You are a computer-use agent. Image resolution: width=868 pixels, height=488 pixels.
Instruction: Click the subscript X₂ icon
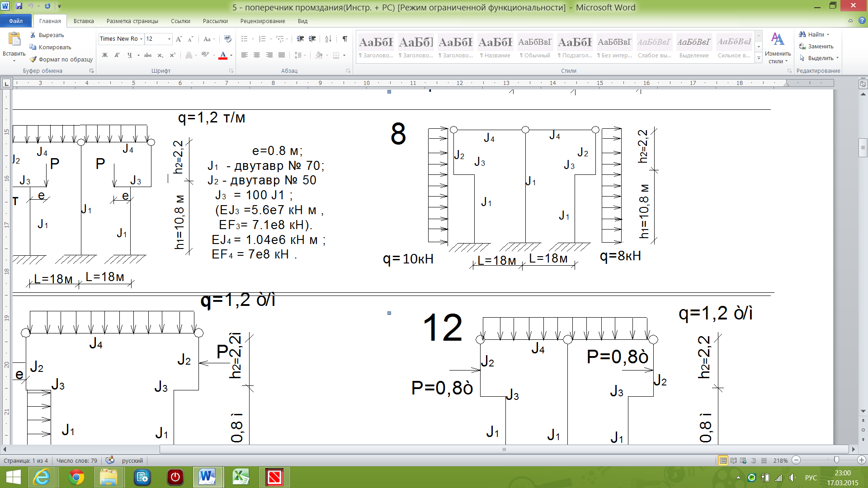point(160,55)
